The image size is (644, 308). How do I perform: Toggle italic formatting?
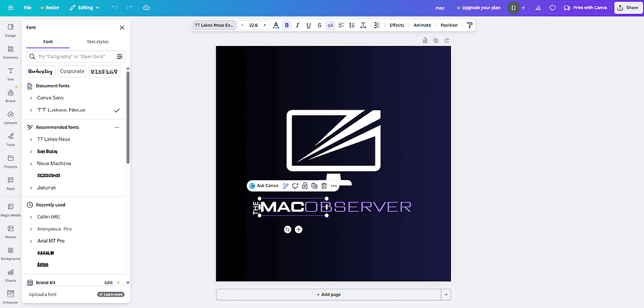[x=297, y=25]
